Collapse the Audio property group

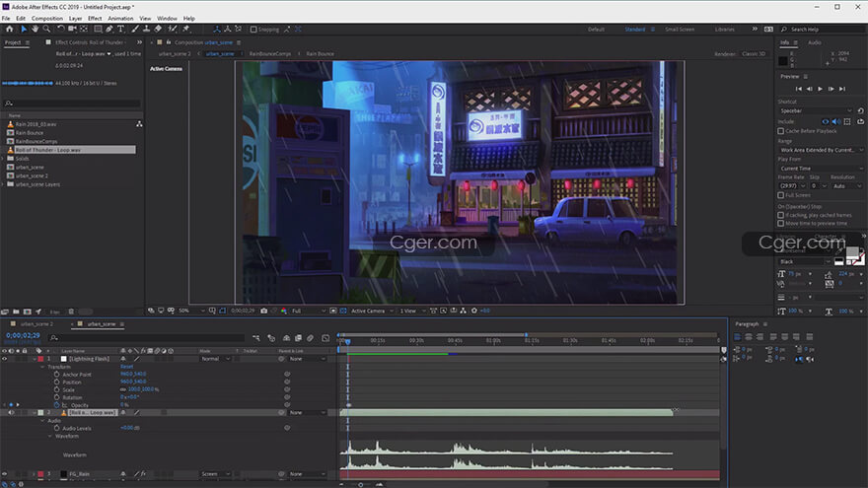(42, 421)
